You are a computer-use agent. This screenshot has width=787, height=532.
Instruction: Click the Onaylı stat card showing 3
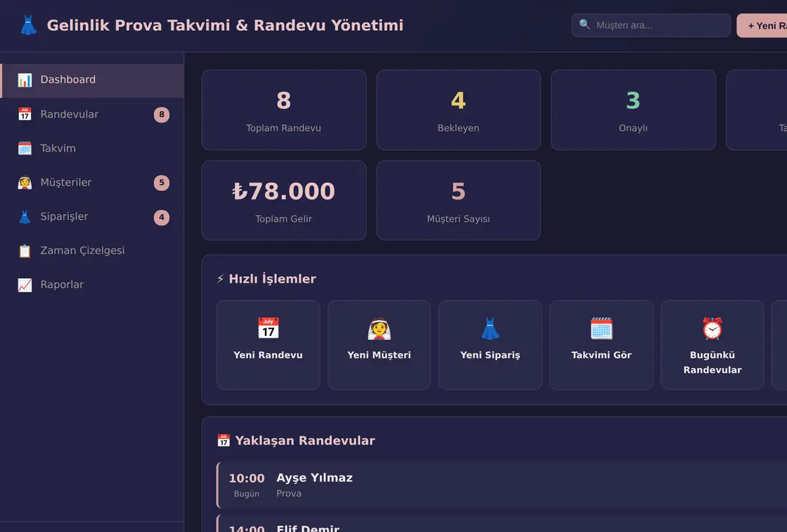click(x=634, y=110)
